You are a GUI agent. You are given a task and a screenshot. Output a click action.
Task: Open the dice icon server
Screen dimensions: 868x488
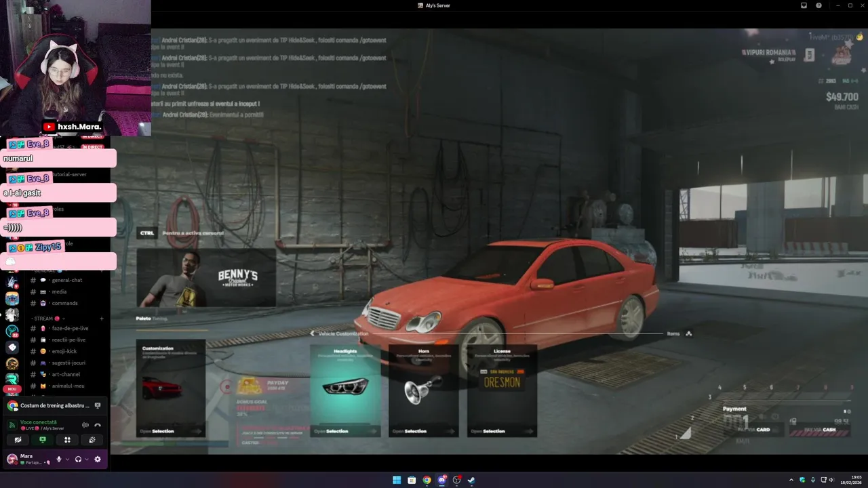[x=12, y=347]
